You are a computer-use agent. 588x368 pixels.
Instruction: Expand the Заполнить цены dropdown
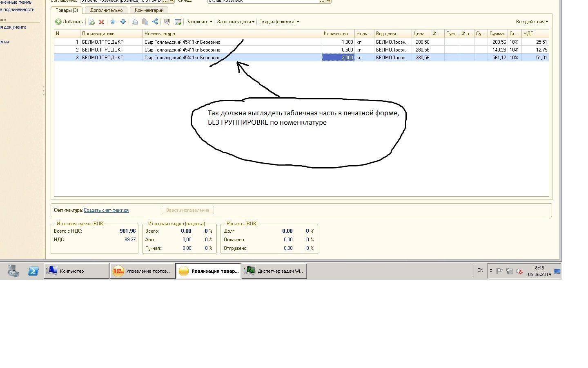tap(236, 22)
